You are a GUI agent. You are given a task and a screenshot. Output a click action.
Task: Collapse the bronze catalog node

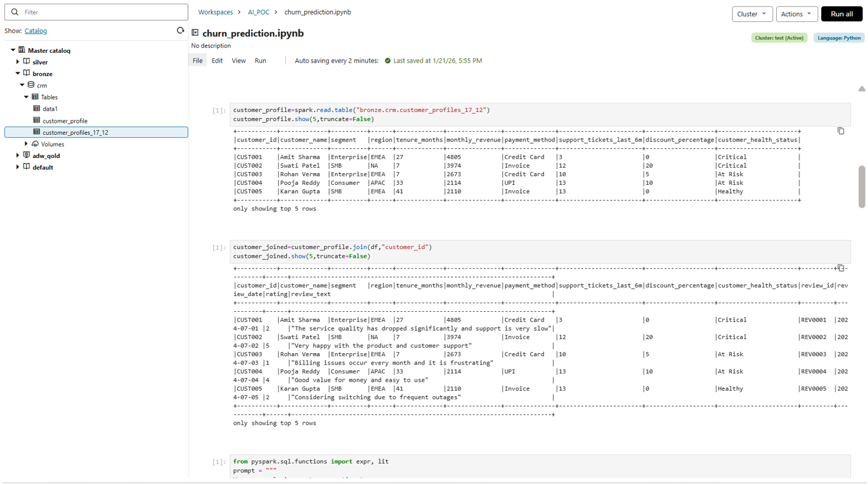[18, 74]
